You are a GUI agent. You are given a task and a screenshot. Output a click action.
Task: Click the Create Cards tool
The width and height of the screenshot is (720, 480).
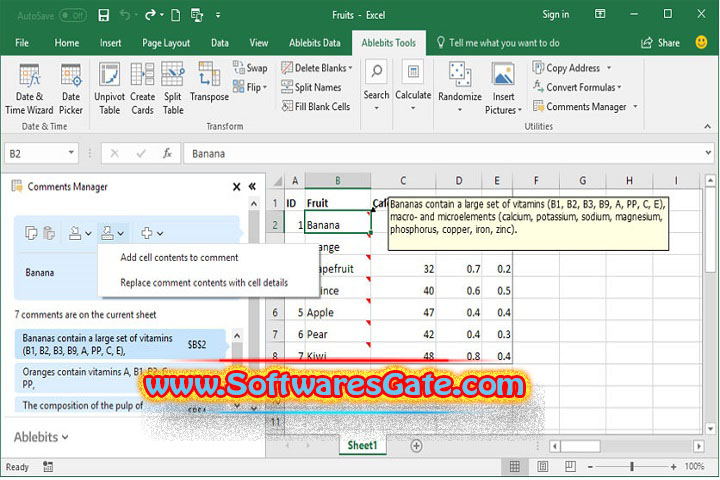pyautogui.click(x=142, y=89)
